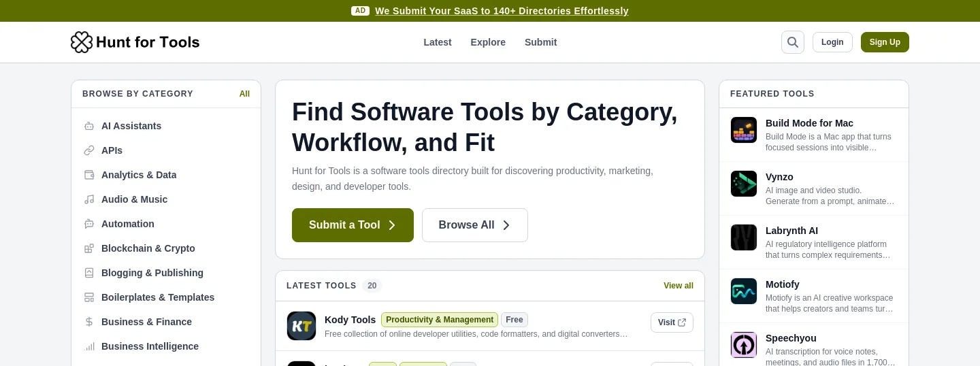Click the Blockchain & Crypto blocks icon
Viewport: 980px width, 366px height.
(x=89, y=248)
